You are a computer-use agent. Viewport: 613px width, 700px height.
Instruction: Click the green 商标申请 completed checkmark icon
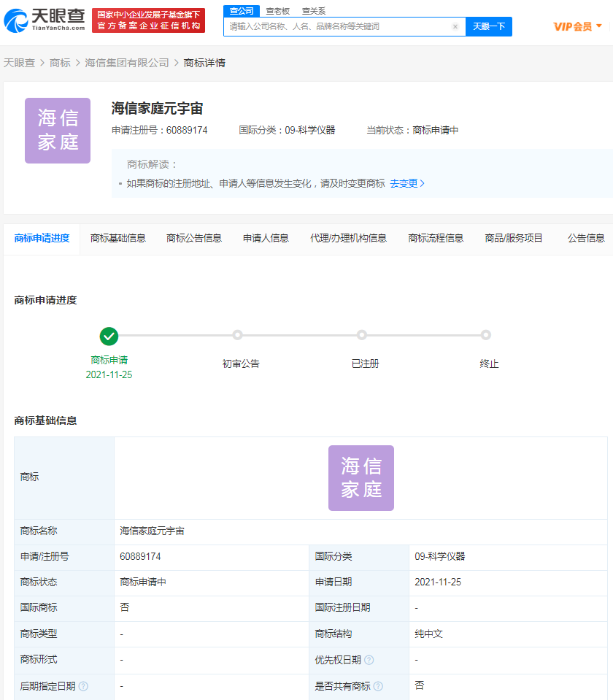point(109,336)
